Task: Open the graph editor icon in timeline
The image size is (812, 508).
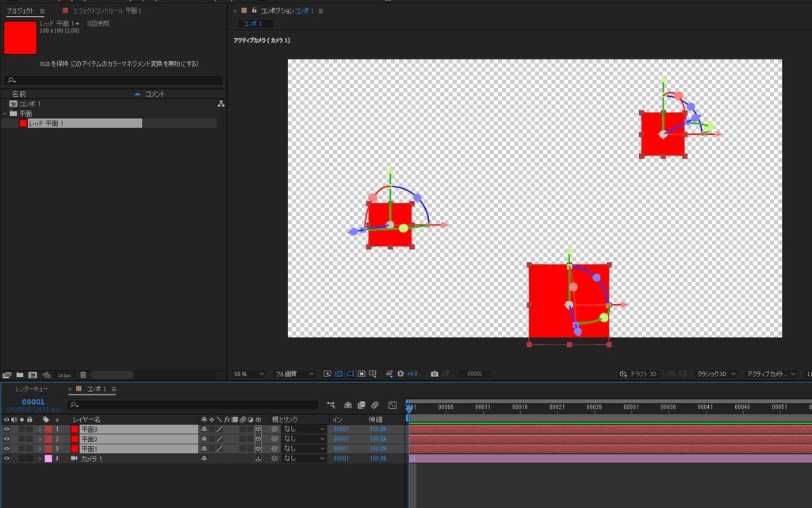Action: pos(392,405)
